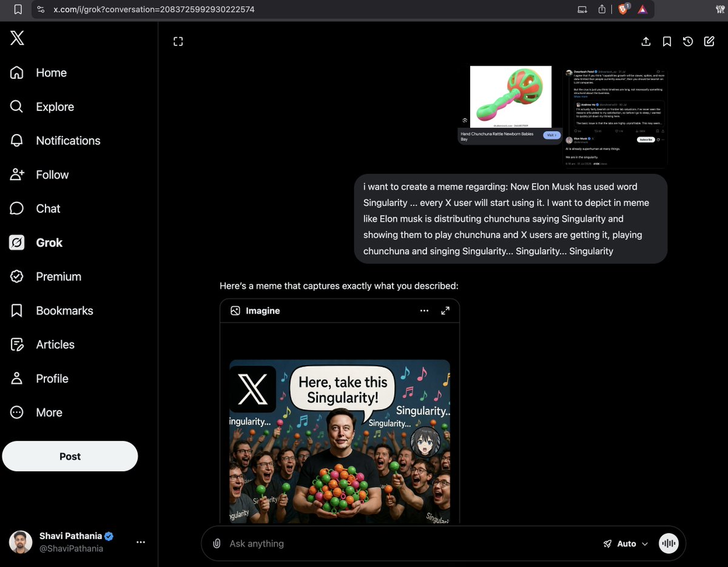Toggle focus mode icon above conversation
This screenshot has height=567, width=728.
pyautogui.click(x=178, y=41)
